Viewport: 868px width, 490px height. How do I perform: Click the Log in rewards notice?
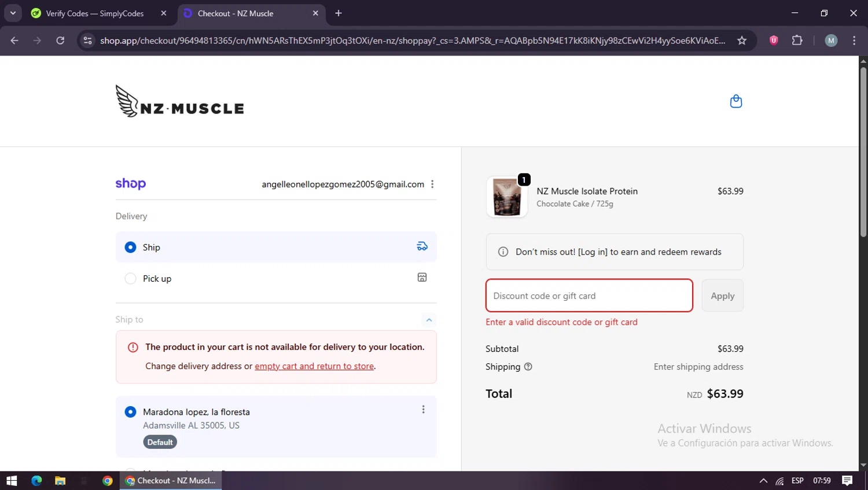(x=615, y=252)
